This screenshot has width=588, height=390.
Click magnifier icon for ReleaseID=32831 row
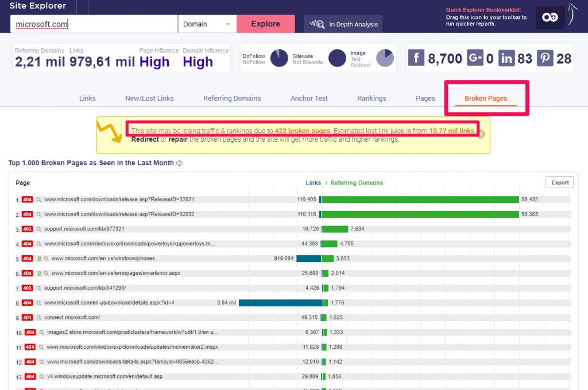(38, 200)
